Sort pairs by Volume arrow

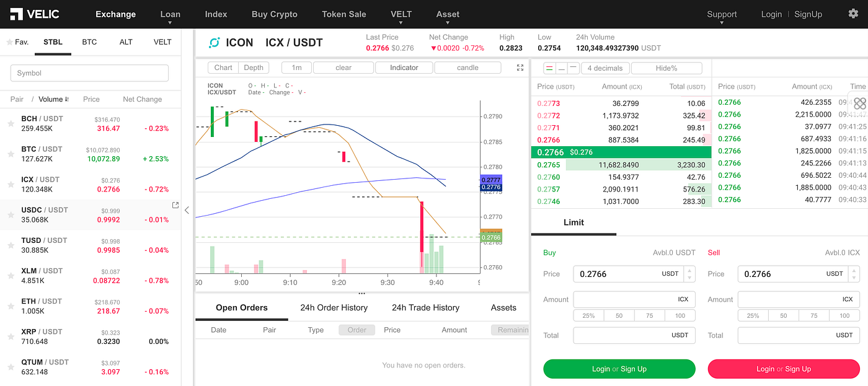pyautogui.click(x=66, y=99)
